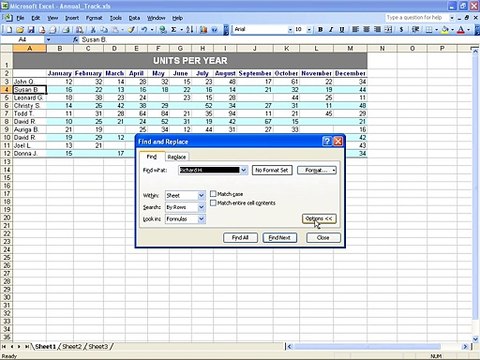Switch to the Replace tab in the dialog
This screenshot has height=360, width=480.
177,157
